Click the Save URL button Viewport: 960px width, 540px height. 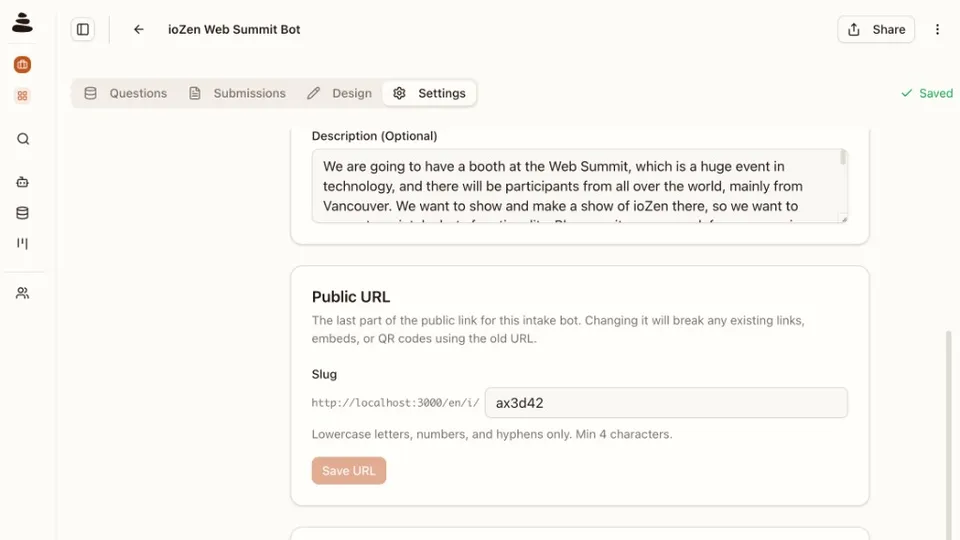(x=349, y=471)
